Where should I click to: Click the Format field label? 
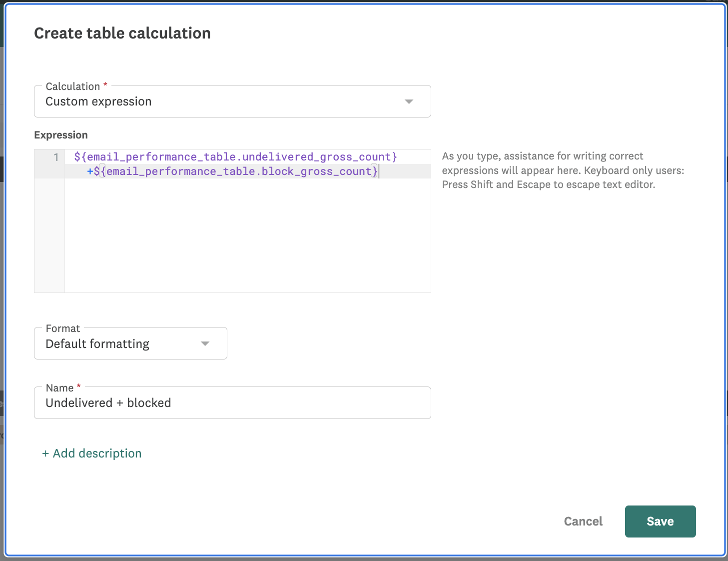(x=63, y=328)
